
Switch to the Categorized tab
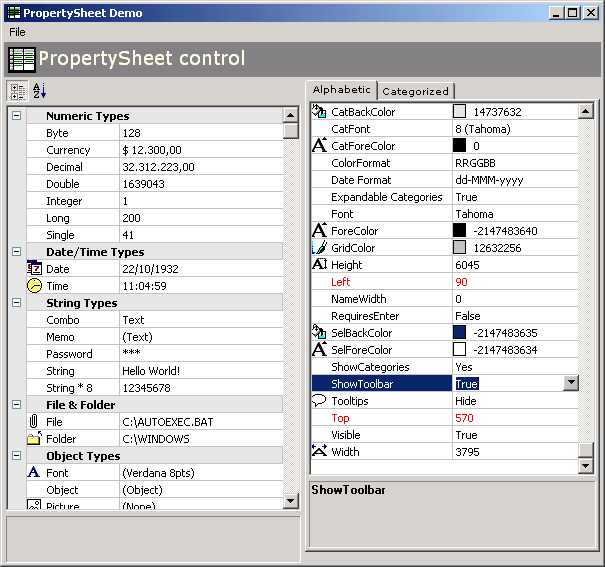pos(415,91)
